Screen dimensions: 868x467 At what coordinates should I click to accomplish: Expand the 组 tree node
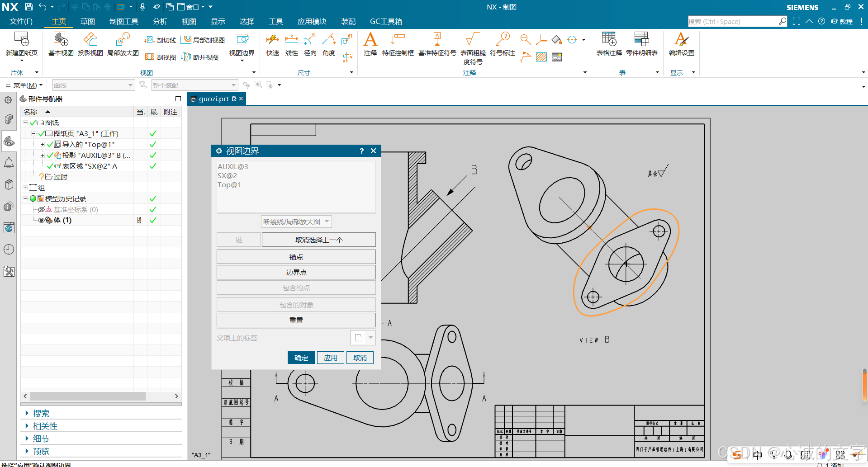25,188
